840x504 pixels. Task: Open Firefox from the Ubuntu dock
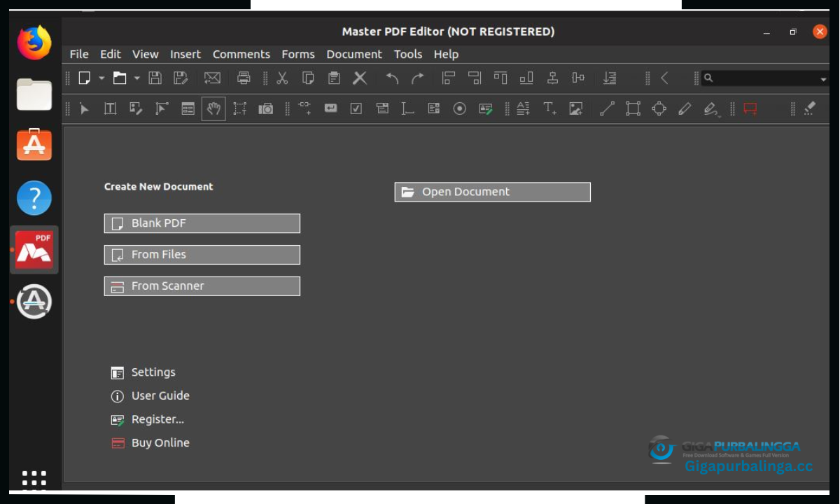point(34,43)
